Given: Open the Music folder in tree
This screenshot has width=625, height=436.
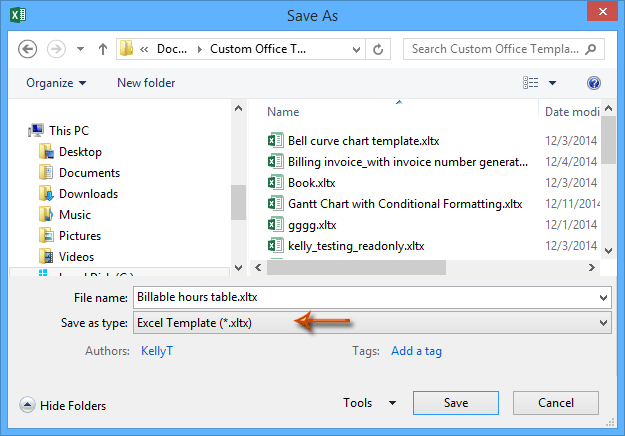Looking at the screenshot, I should pos(75,215).
